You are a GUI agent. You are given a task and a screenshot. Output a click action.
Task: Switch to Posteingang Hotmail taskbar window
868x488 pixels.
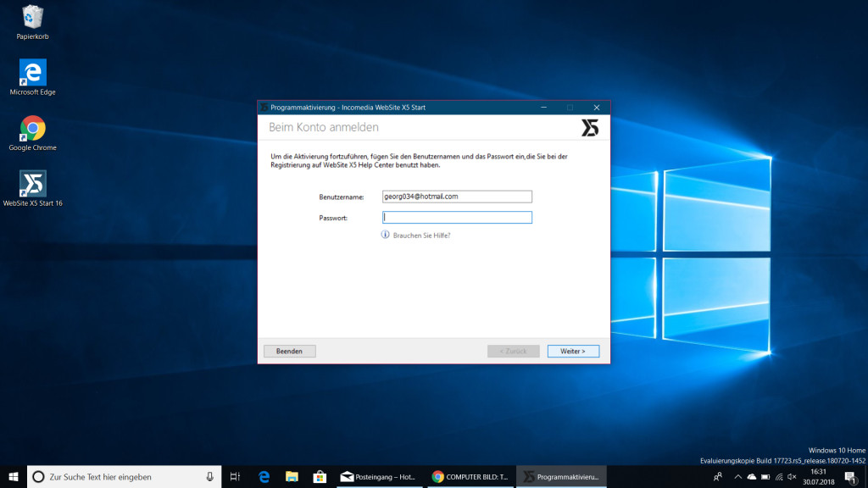click(x=379, y=476)
